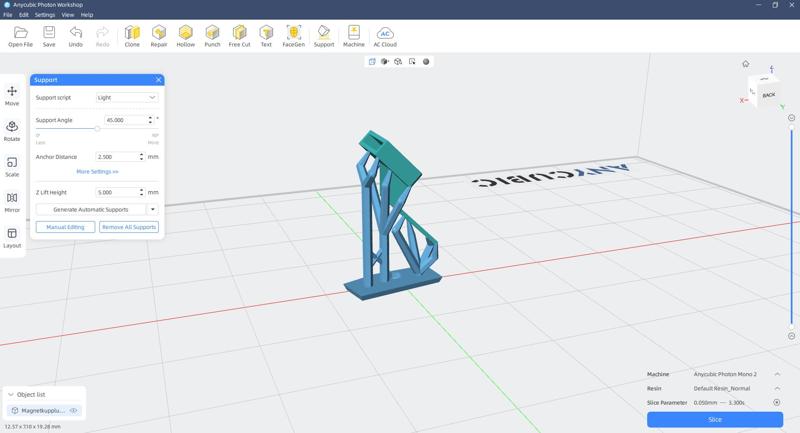Click the blue Slice button

click(x=715, y=419)
